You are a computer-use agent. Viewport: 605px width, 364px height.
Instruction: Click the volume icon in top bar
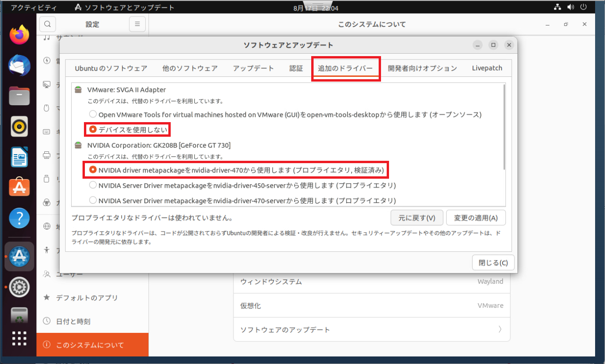[x=571, y=7]
